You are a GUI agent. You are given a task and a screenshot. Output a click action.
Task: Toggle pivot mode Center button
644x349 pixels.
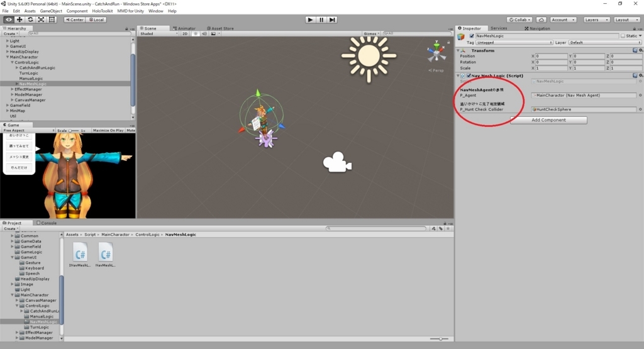coord(74,19)
